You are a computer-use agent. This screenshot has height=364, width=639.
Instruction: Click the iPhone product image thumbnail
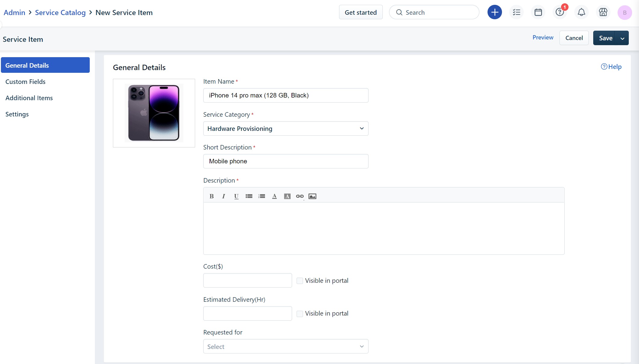pyautogui.click(x=154, y=113)
